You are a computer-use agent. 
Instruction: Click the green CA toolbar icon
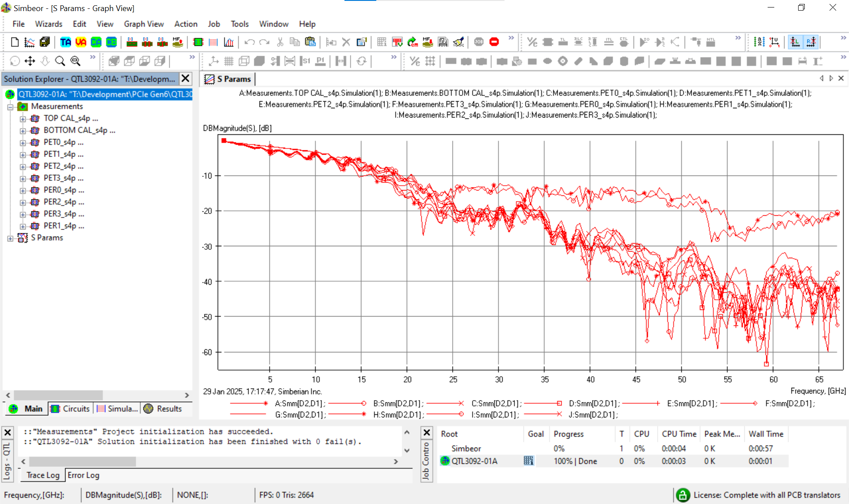point(96,42)
